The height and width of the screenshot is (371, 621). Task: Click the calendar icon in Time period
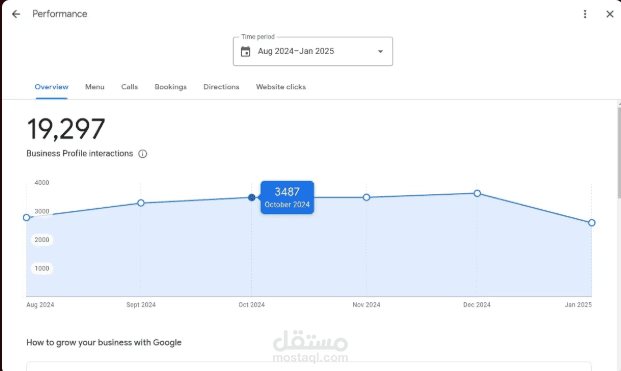(246, 51)
